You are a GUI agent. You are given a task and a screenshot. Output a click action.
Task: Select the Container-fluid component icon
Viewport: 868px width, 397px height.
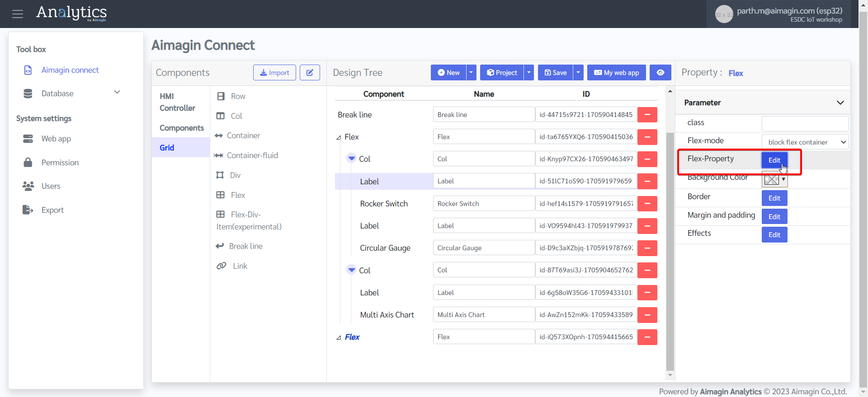(219, 155)
